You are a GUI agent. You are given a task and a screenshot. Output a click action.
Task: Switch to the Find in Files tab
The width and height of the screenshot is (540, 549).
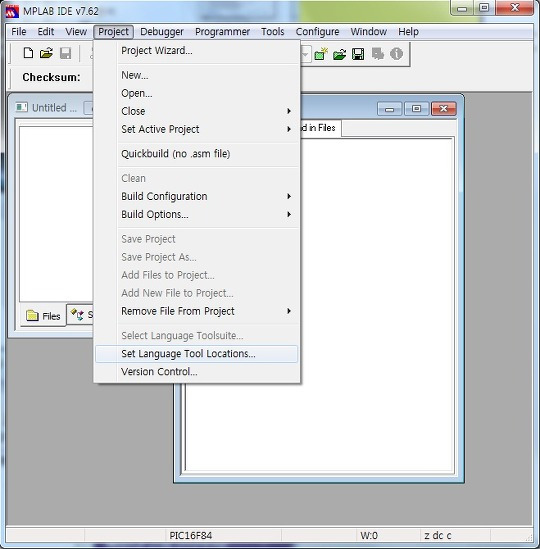coord(320,128)
